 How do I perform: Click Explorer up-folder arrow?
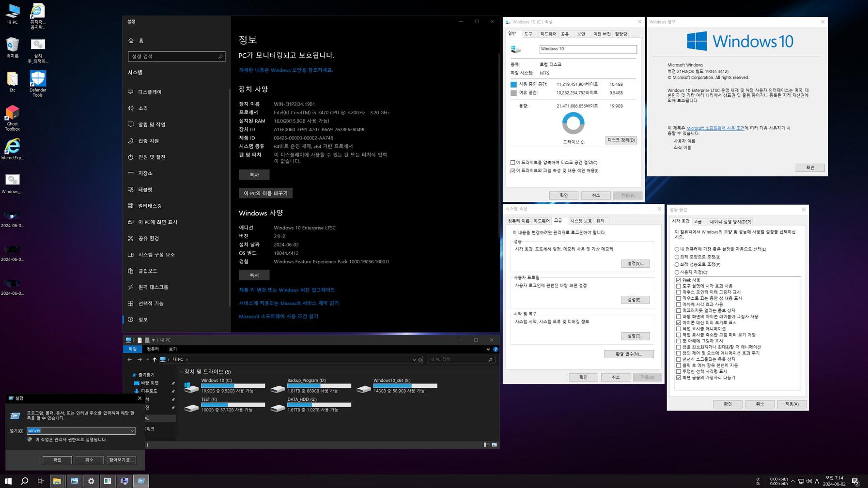point(155,360)
